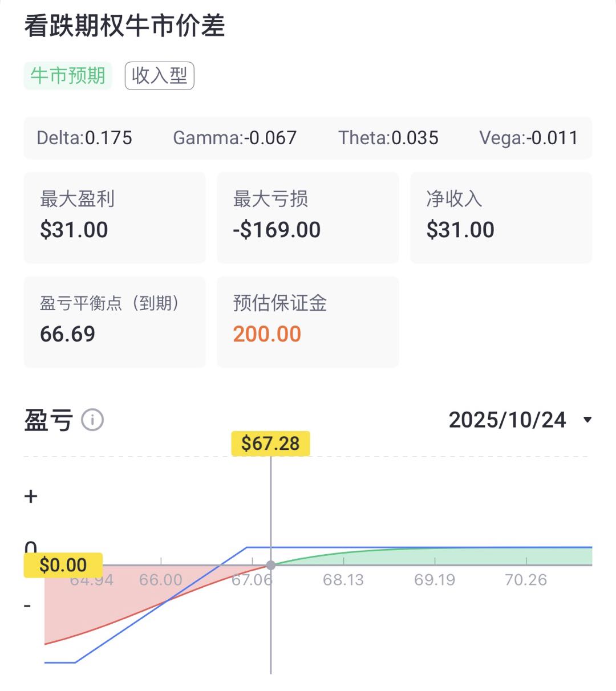Click the $67.28 price marker label

(x=270, y=444)
